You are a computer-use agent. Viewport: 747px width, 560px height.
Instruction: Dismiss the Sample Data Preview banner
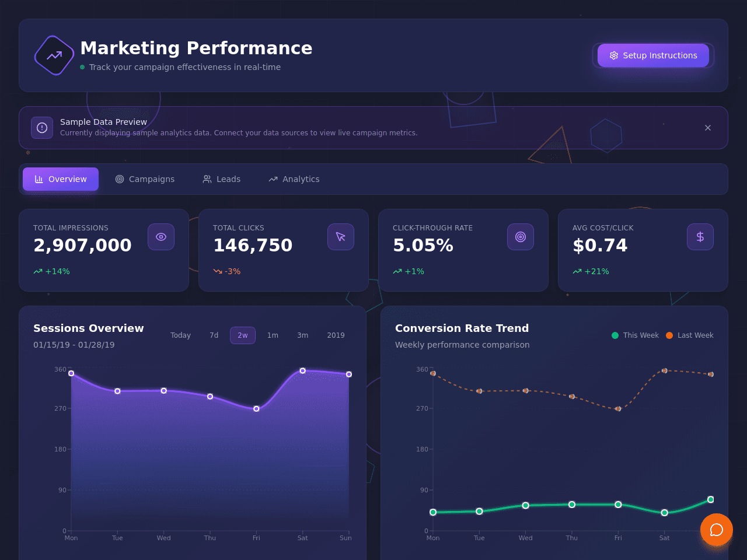pos(708,128)
